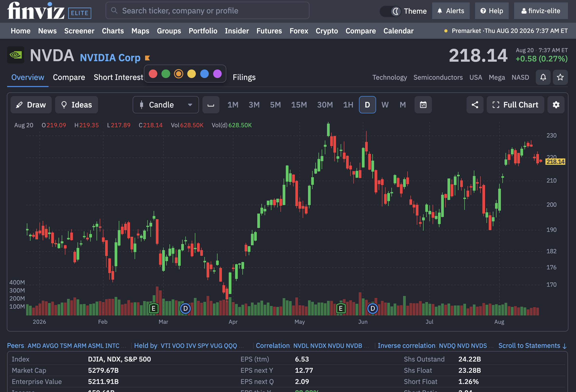
Task: Open the Candle chart type dropdown
Action: tap(166, 105)
